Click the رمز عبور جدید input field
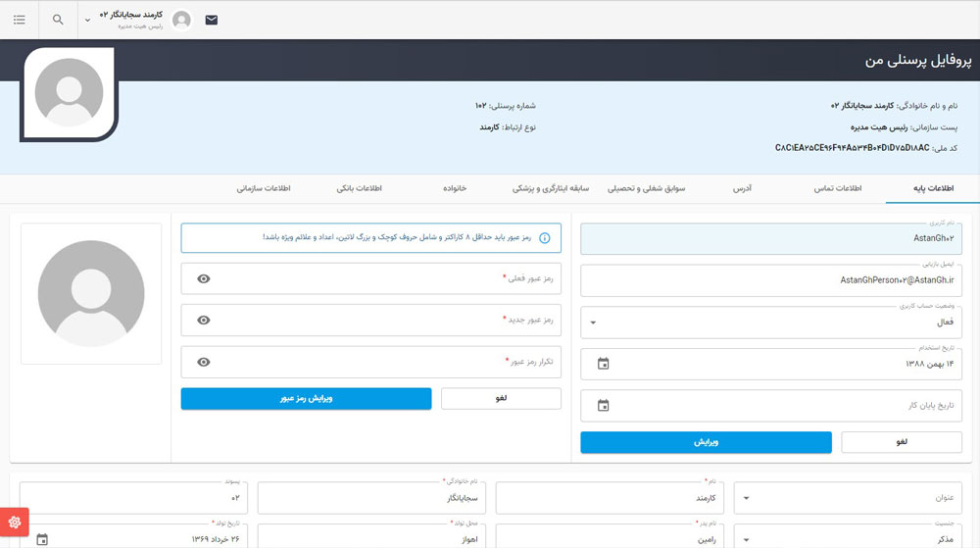The height and width of the screenshot is (548, 980). pyautogui.click(x=371, y=320)
